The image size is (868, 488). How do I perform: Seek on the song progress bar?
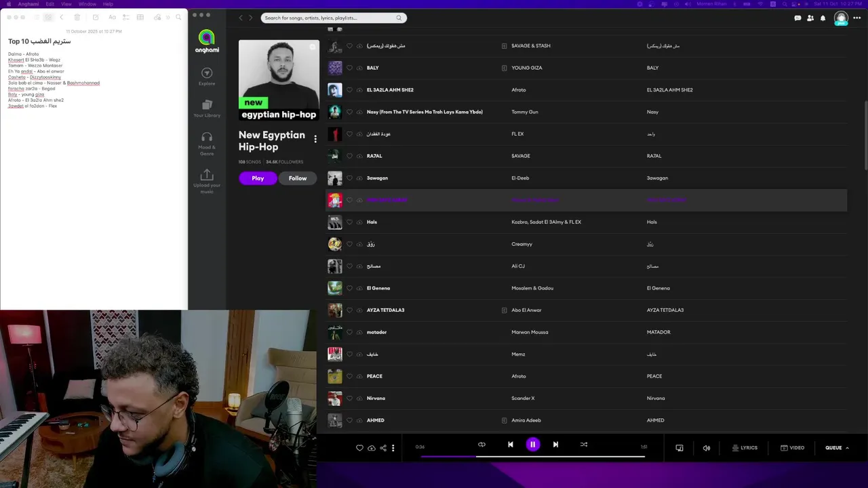point(532,456)
